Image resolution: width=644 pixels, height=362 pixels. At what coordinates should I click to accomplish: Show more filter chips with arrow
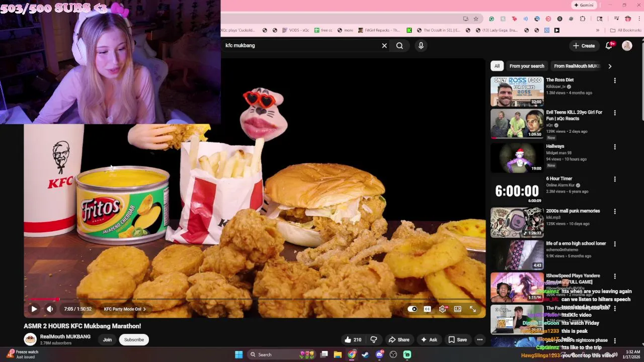click(610, 66)
